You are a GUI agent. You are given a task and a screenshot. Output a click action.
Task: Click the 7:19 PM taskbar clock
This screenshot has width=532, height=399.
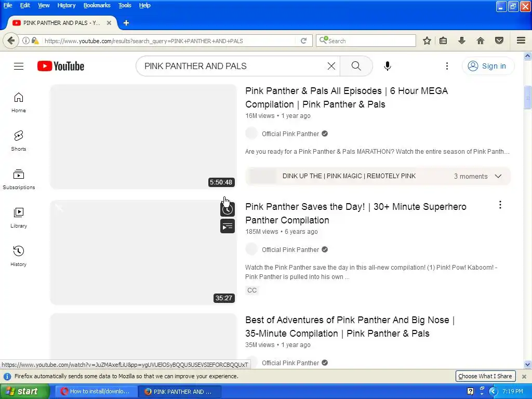coord(513,391)
